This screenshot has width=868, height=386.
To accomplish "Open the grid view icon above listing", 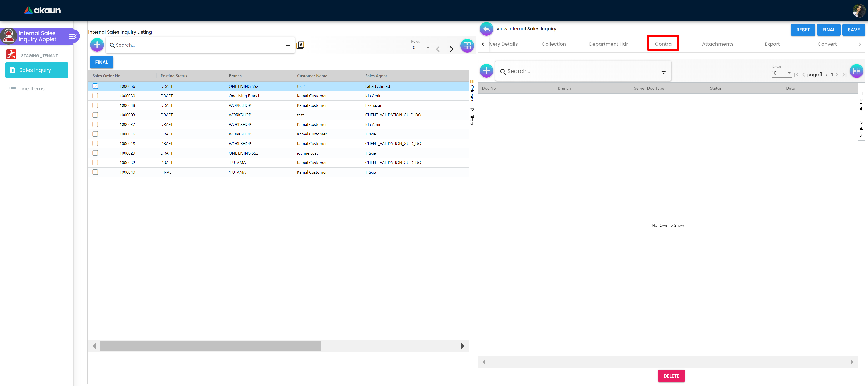I will (x=467, y=45).
